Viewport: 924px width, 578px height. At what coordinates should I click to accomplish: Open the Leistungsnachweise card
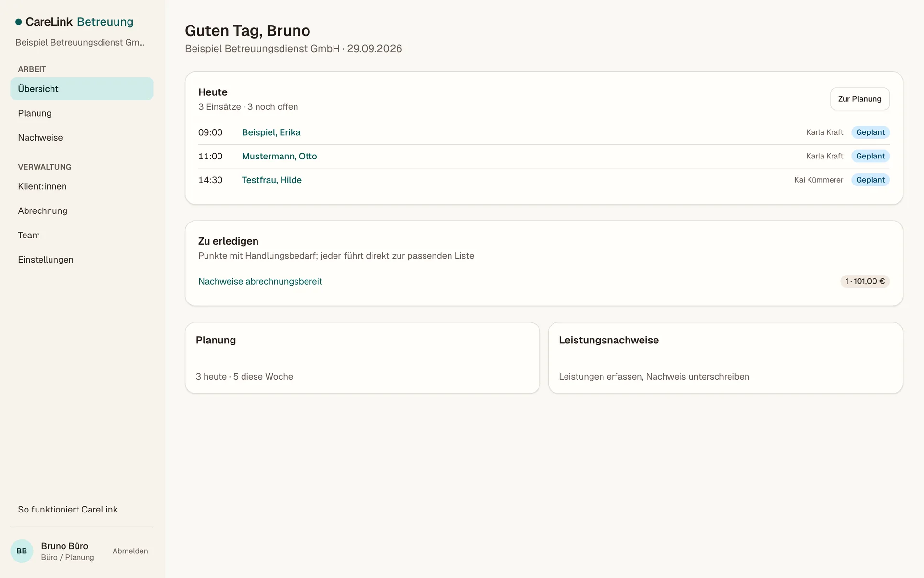(x=725, y=358)
